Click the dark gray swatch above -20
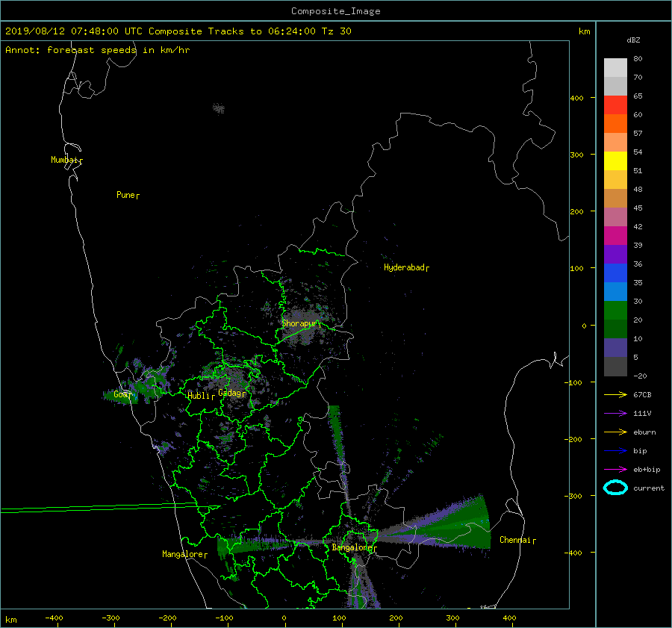The width and height of the screenshot is (672, 628). pos(615,367)
